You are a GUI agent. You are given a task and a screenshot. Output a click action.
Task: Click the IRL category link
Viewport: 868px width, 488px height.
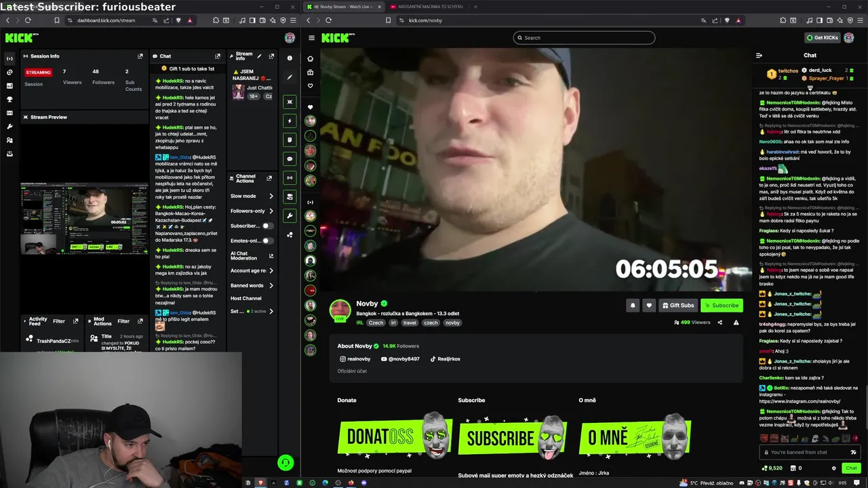tap(360, 323)
